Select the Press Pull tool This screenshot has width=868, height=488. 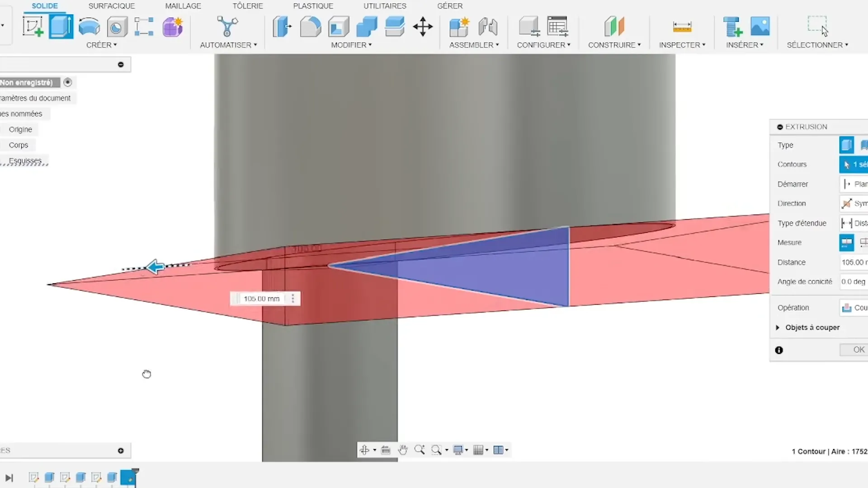click(283, 27)
